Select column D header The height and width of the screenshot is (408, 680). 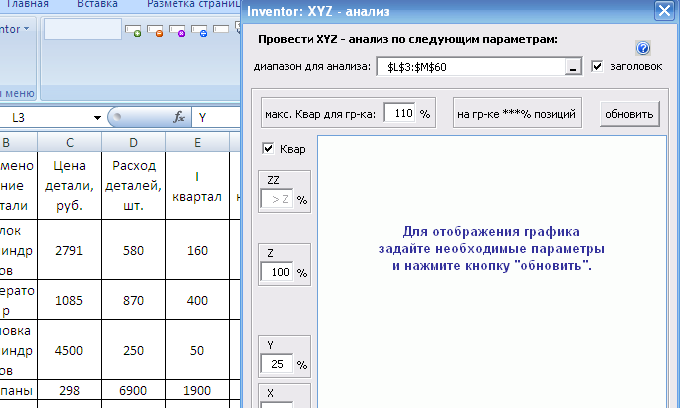coord(133,142)
